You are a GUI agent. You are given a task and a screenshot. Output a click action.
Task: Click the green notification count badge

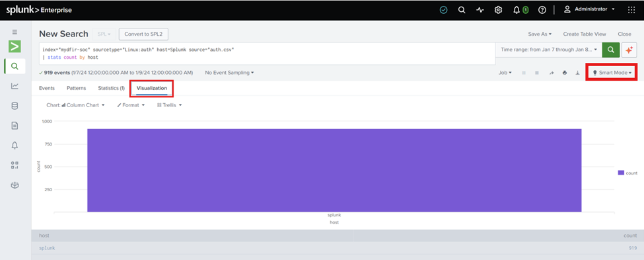pyautogui.click(x=525, y=10)
